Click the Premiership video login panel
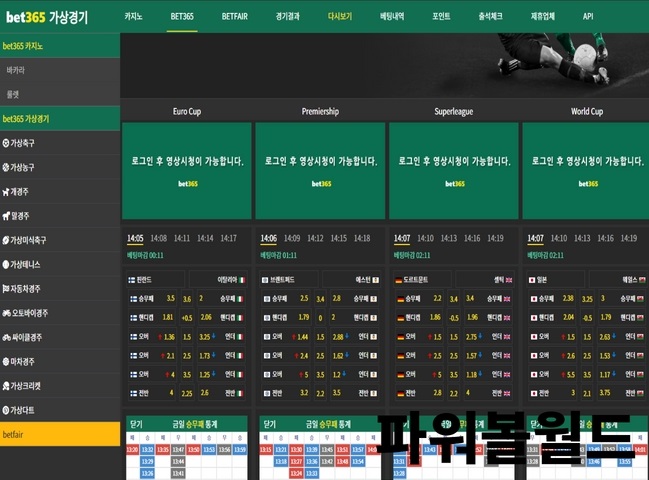649x480 pixels. tap(320, 170)
